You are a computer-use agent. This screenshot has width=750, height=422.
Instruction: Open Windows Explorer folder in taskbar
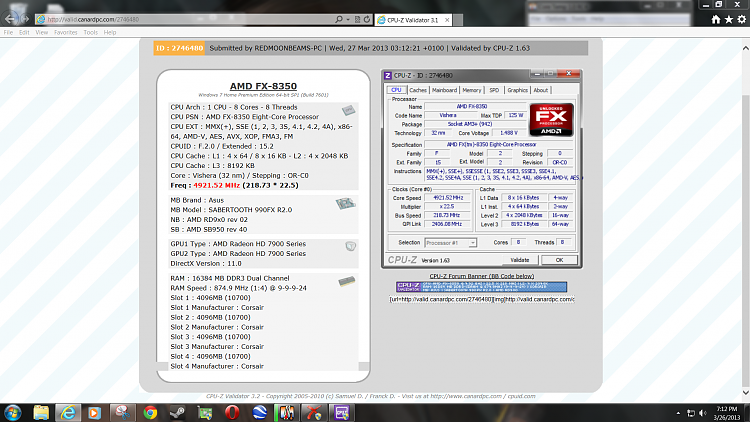pyautogui.click(x=41, y=412)
